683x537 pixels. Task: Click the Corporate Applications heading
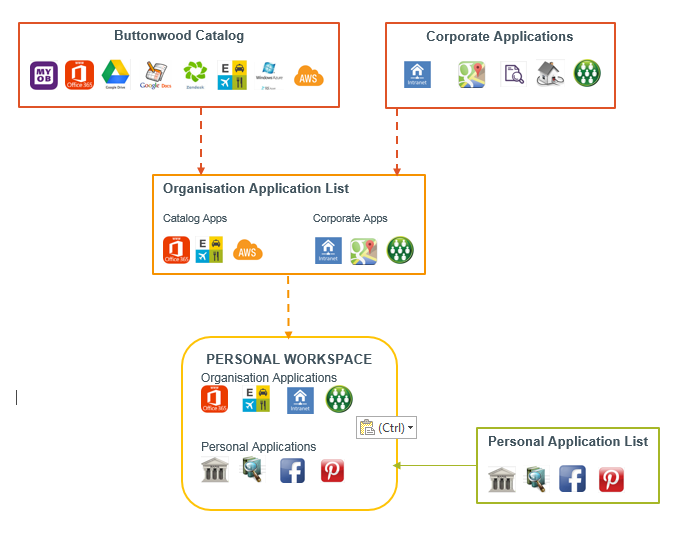click(x=500, y=37)
